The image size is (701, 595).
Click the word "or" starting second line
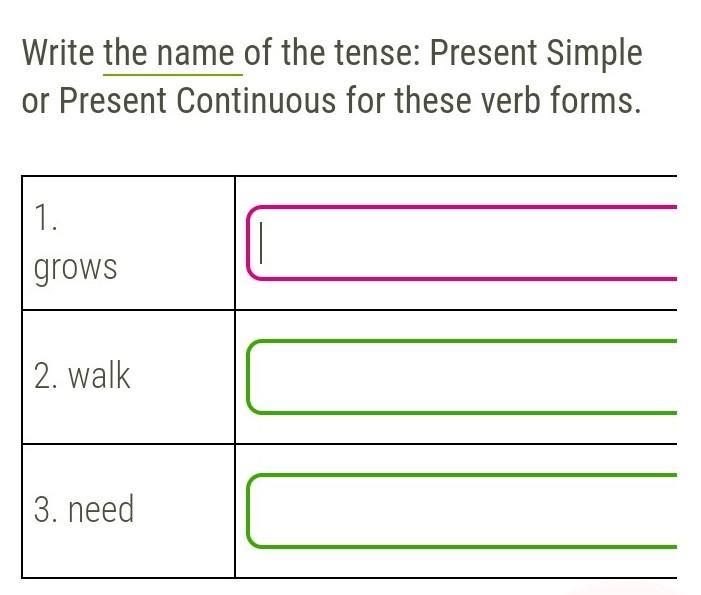(x=35, y=101)
